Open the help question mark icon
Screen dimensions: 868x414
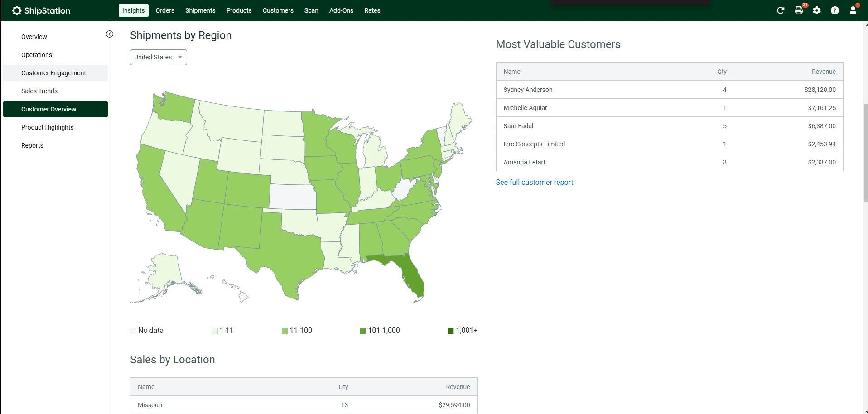pyautogui.click(x=835, y=10)
